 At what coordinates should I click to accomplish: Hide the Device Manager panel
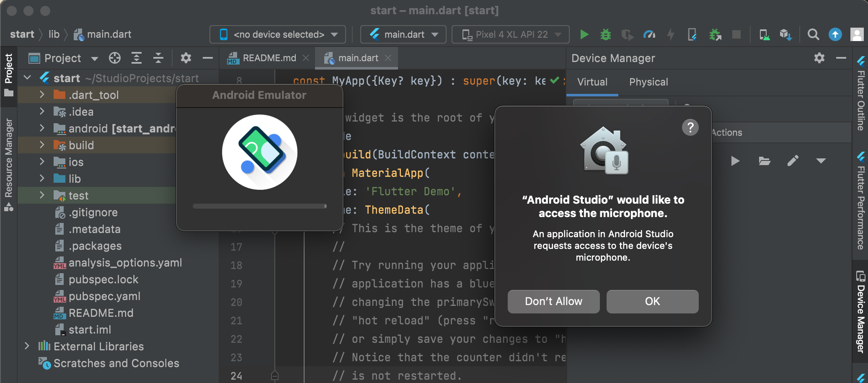(841, 58)
